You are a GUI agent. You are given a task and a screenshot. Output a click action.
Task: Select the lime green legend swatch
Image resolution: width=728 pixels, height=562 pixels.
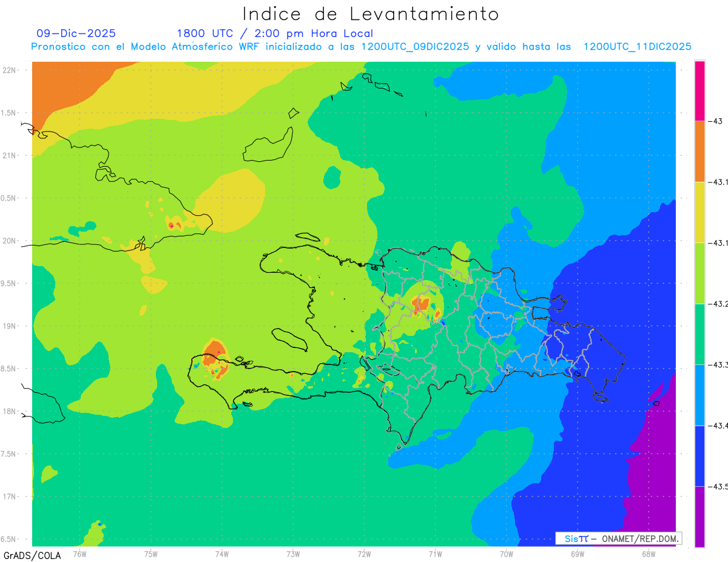[699, 273]
